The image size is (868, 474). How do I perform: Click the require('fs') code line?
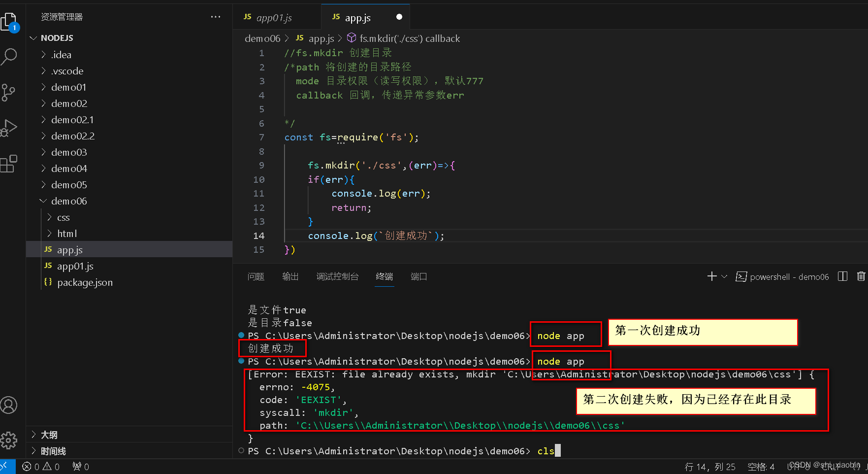coord(352,137)
